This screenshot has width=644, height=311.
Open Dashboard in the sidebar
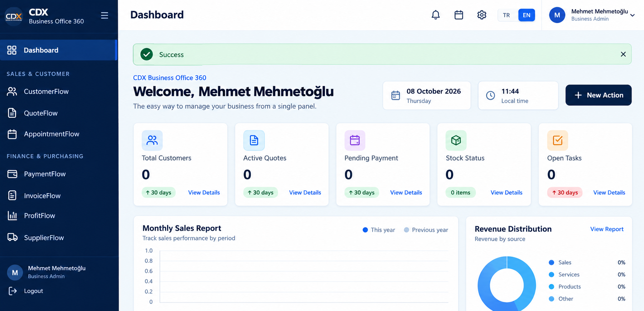point(59,50)
